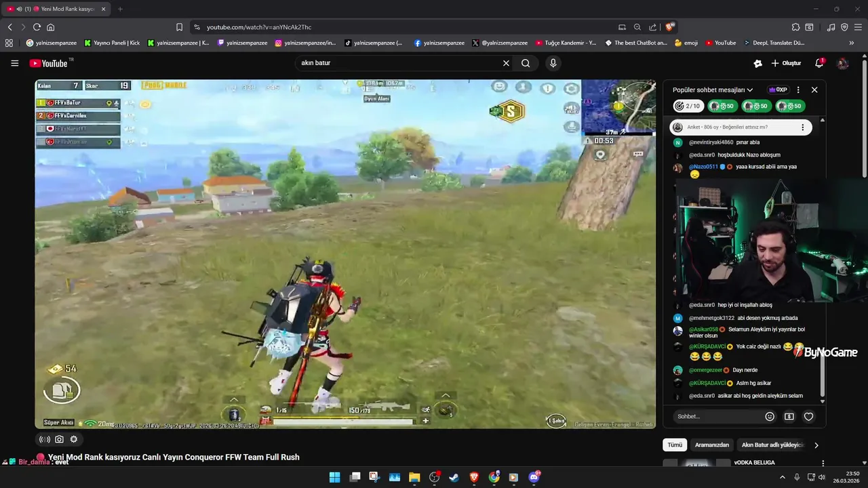Open the zoom magnifier in address bar

pos(637,27)
